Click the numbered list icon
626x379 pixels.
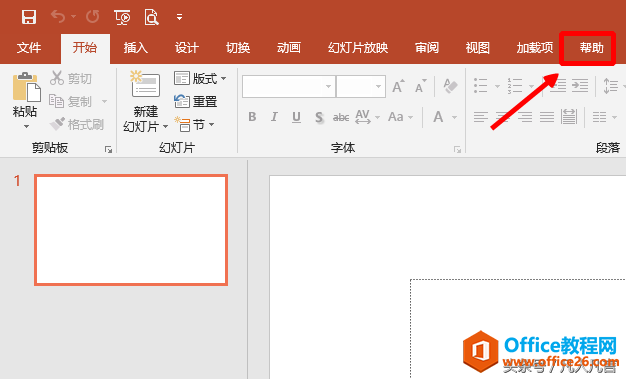tap(515, 86)
